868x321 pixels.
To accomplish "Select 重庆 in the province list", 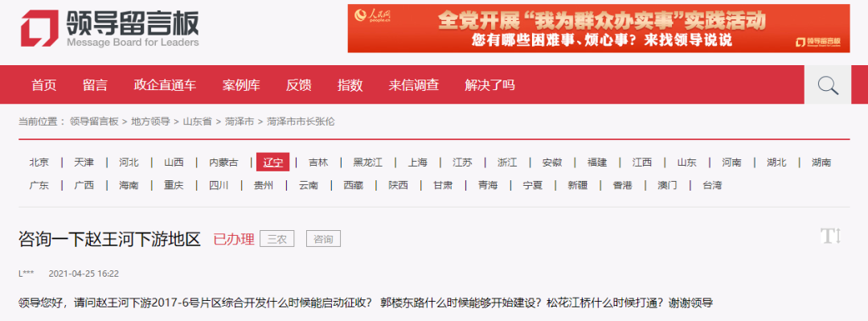I will (174, 185).
